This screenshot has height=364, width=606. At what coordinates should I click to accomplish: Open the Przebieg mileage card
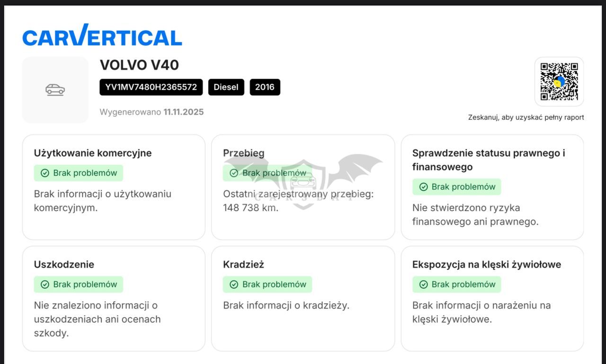[x=303, y=187]
